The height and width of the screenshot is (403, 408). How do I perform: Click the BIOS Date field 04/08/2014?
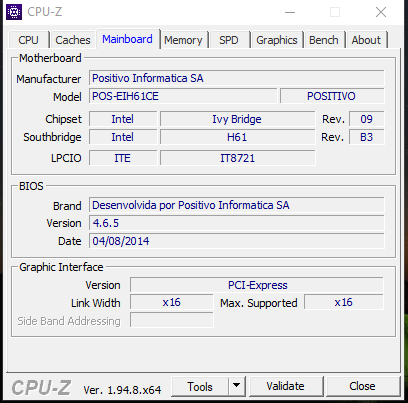coord(237,241)
